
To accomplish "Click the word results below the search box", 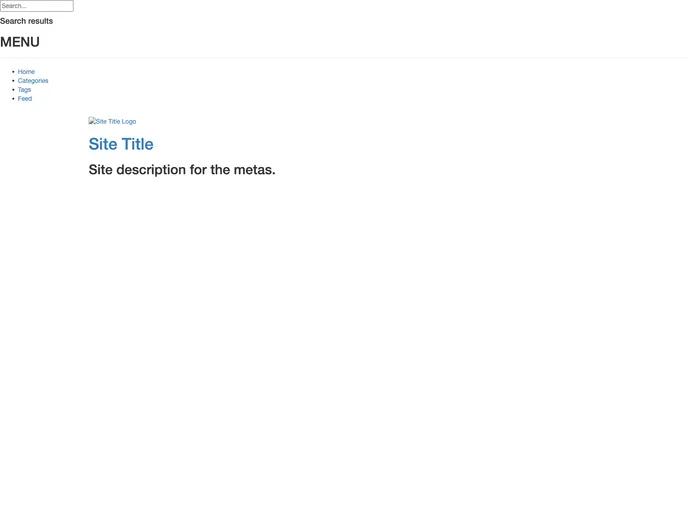I will (40, 21).
